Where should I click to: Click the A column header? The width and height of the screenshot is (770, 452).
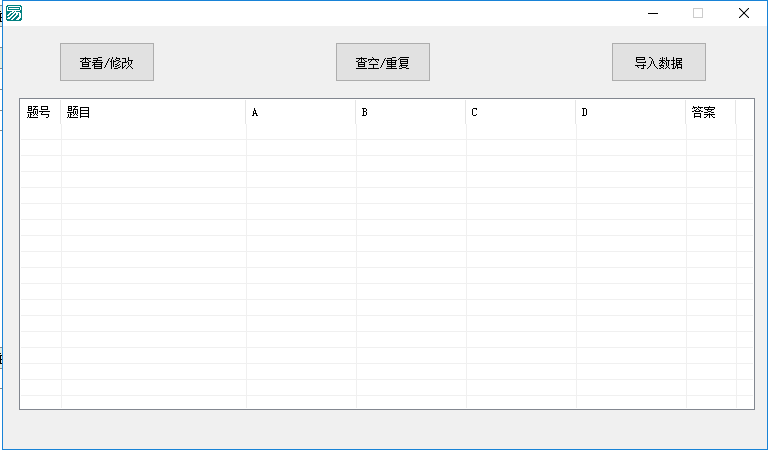coord(300,112)
